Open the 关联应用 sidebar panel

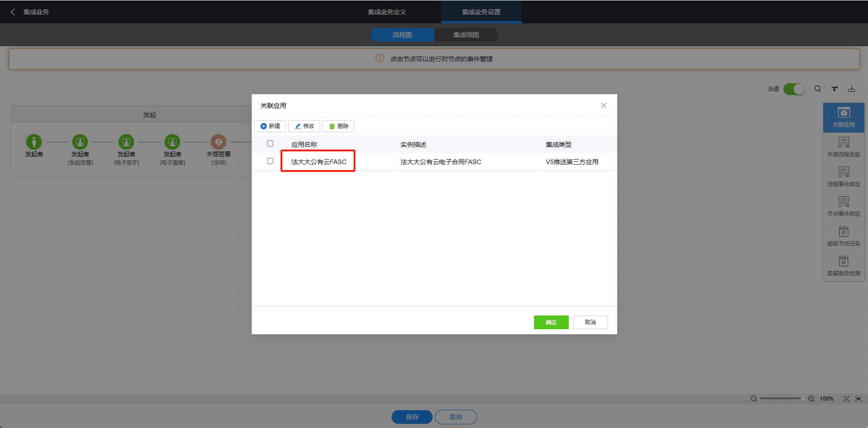tap(843, 118)
